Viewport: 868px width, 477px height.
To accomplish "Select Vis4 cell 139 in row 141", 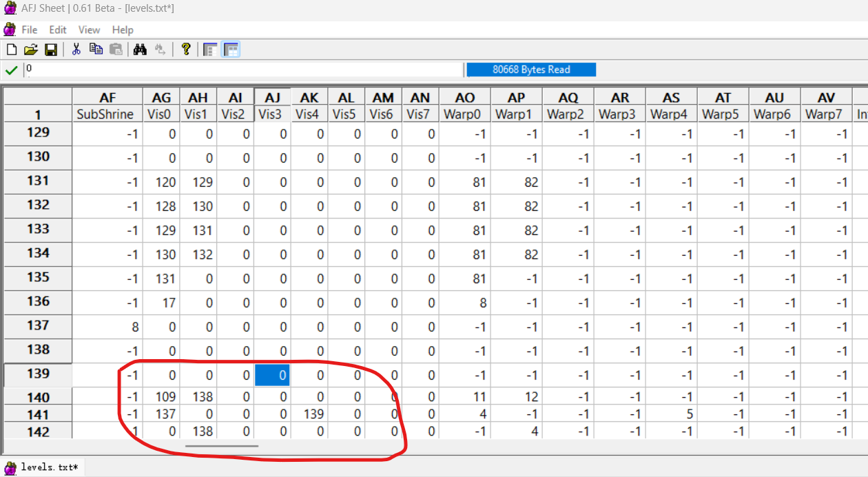I will point(309,414).
